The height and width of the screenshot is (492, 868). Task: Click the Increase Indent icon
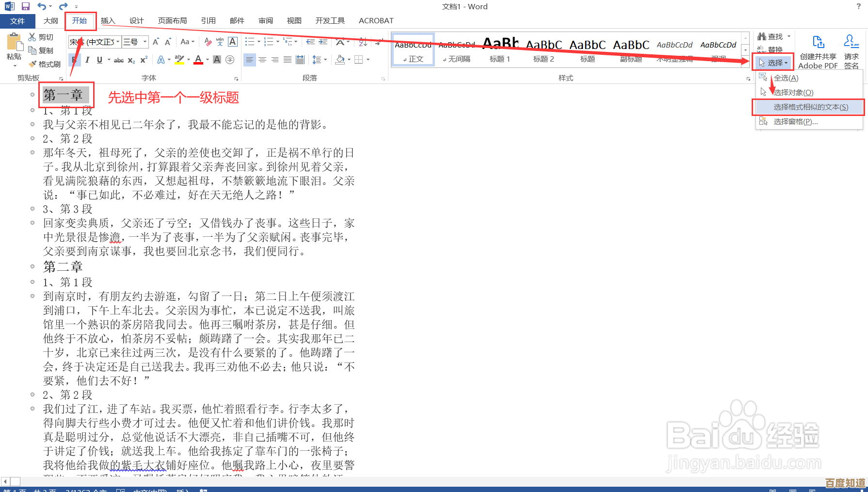point(323,42)
